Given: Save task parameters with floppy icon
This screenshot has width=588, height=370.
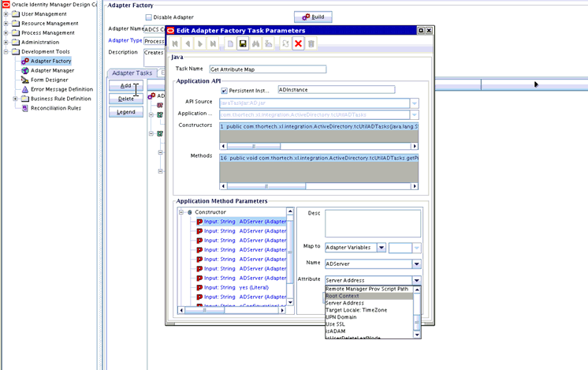Looking at the screenshot, I should (x=243, y=44).
